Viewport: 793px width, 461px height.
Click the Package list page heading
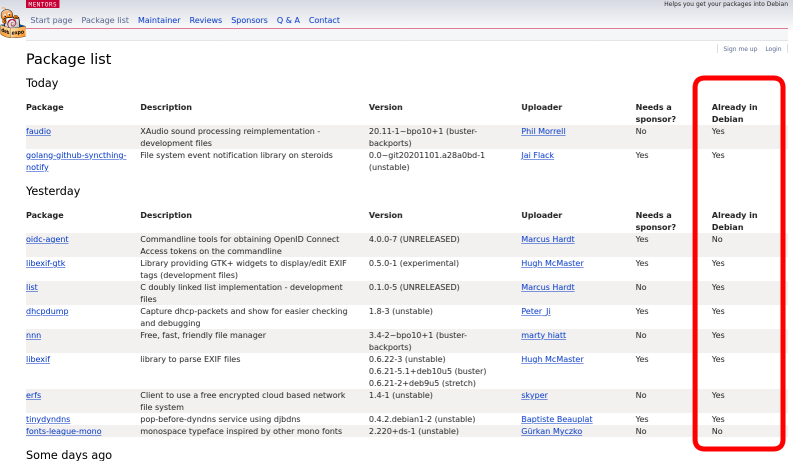pos(68,59)
